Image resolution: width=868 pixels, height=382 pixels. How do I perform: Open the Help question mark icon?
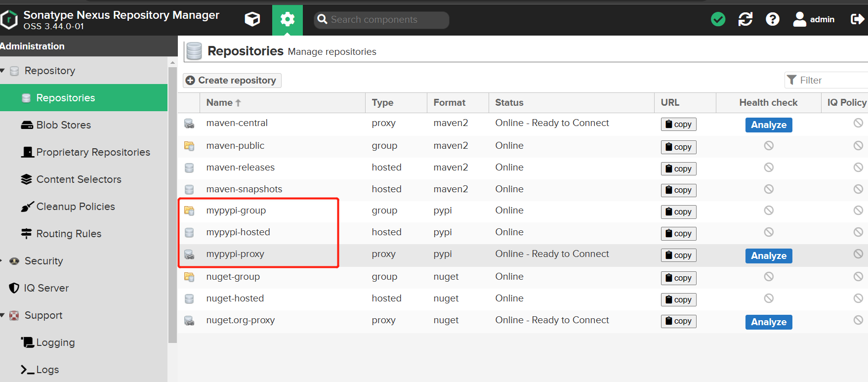(x=772, y=19)
